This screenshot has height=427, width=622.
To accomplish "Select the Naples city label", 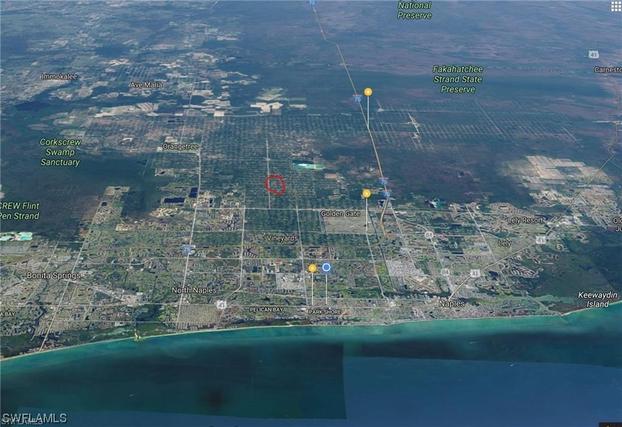I will [453, 302].
